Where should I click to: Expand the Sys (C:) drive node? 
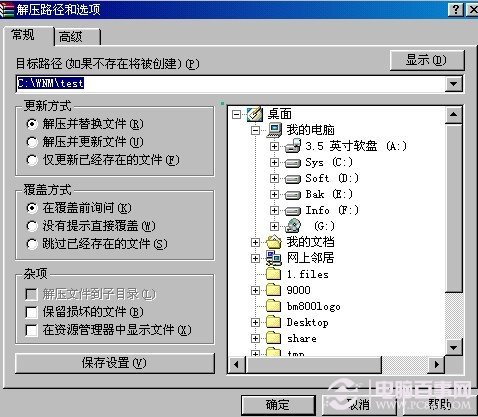click(x=274, y=162)
